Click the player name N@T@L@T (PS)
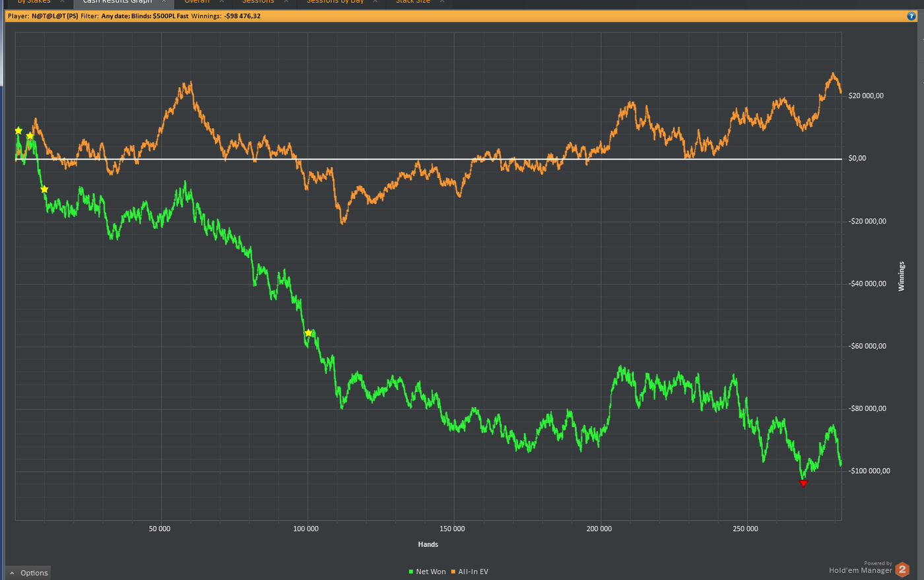The image size is (924, 580). point(55,16)
